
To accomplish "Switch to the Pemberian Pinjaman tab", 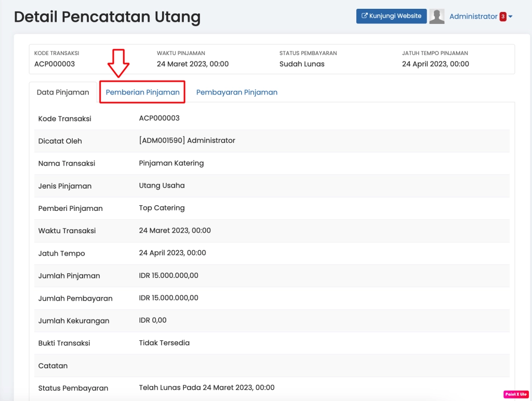I will [x=142, y=92].
